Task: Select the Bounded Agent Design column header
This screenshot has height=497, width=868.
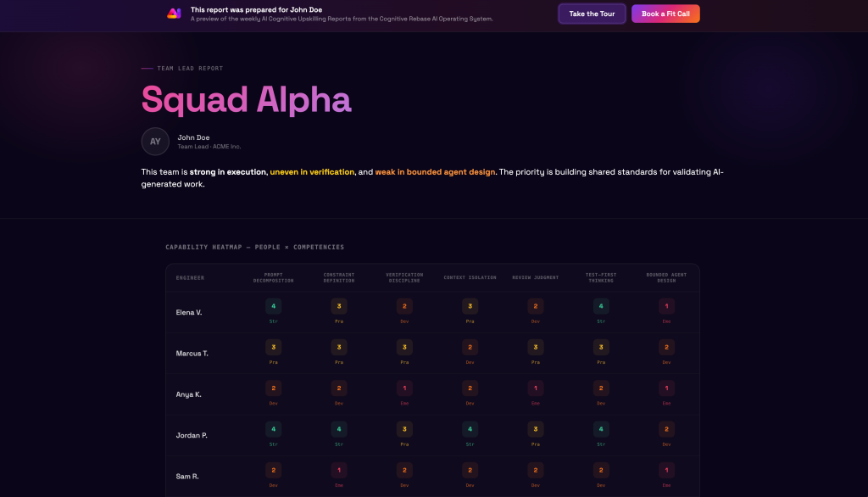Action: tap(667, 277)
